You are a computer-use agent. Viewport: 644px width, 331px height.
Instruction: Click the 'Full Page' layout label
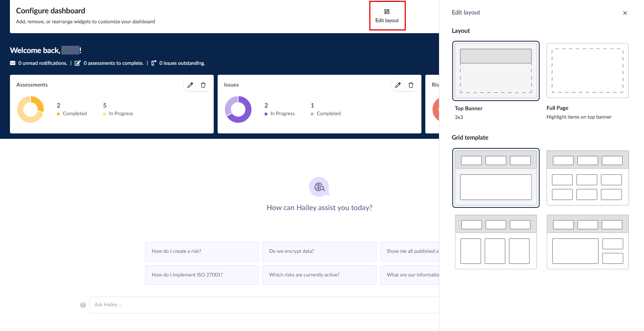557,108
